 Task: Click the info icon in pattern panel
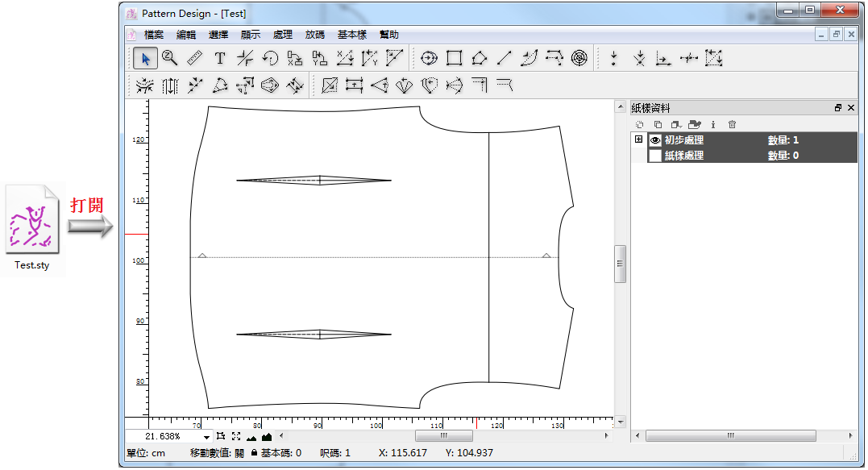pos(713,124)
